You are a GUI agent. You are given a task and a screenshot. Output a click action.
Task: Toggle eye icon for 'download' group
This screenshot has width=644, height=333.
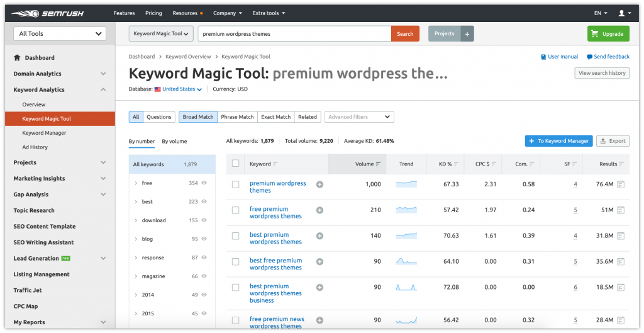[204, 220]
